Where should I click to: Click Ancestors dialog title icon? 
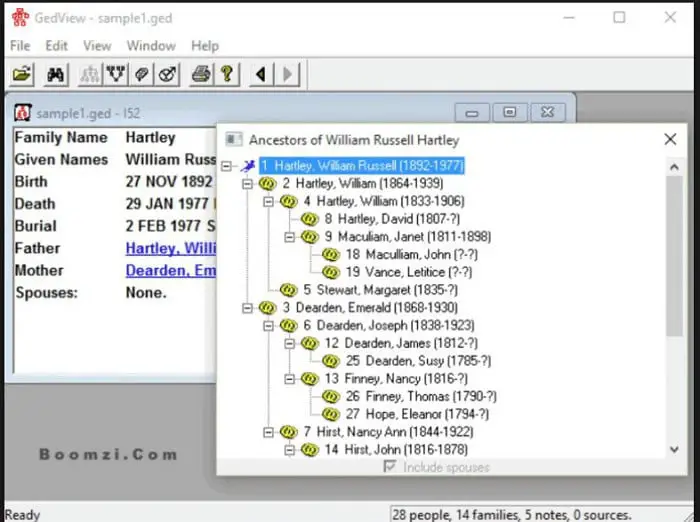pyautogui.click(x=234, y=139)
